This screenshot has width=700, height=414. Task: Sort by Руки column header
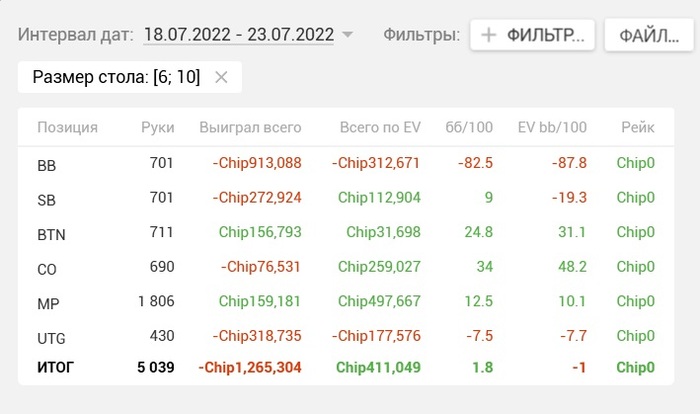tap(158, 128)
